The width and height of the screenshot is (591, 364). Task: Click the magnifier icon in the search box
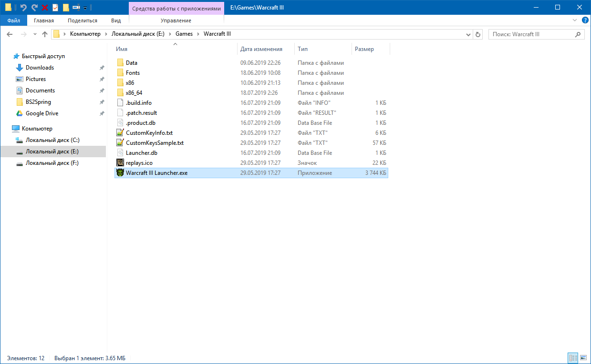click(578, 34)
